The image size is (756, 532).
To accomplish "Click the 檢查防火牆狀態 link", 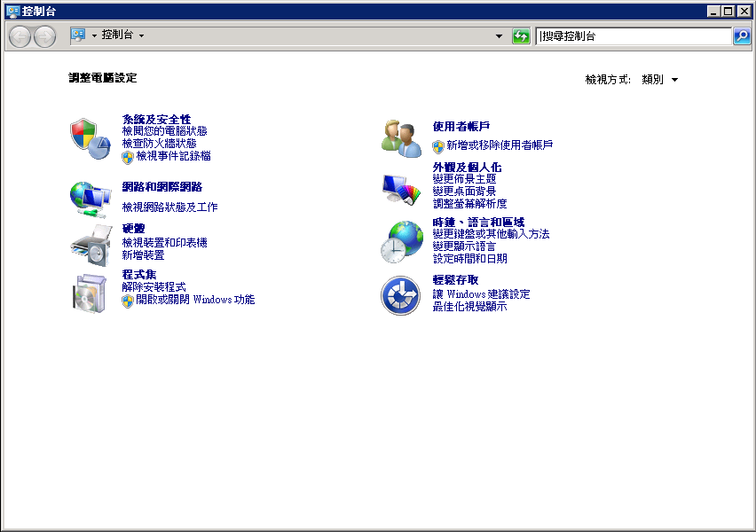I will [159, 143].
